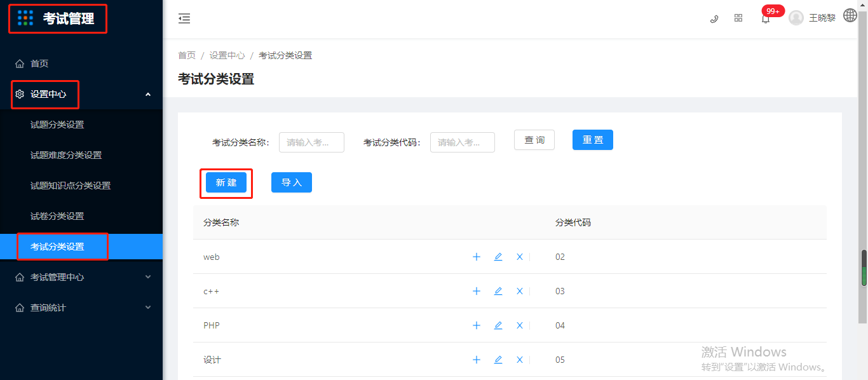Open the phone contact icon

coord(714,18)
